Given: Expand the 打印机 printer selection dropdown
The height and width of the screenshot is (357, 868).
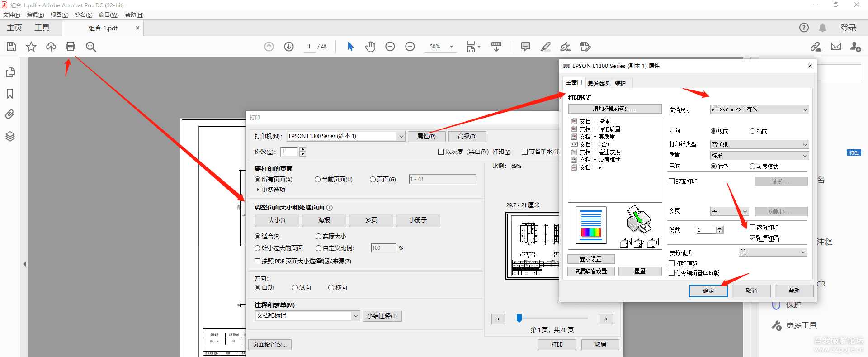Looking at the screenshot, I should tap(401, 136).
